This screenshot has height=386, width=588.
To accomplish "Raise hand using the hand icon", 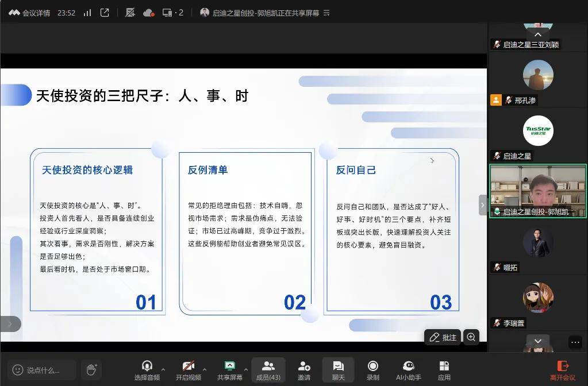I will (x=91, y=369).
